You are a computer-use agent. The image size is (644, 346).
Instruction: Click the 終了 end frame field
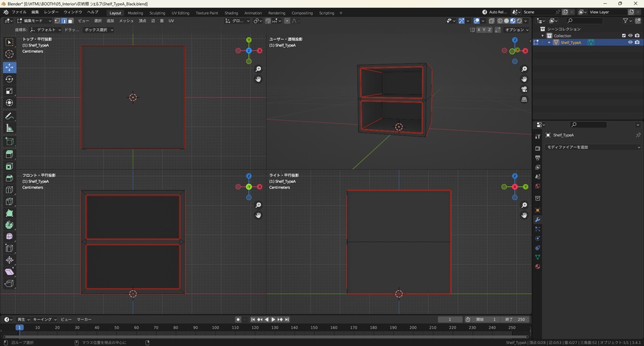(x=516, y=320)
